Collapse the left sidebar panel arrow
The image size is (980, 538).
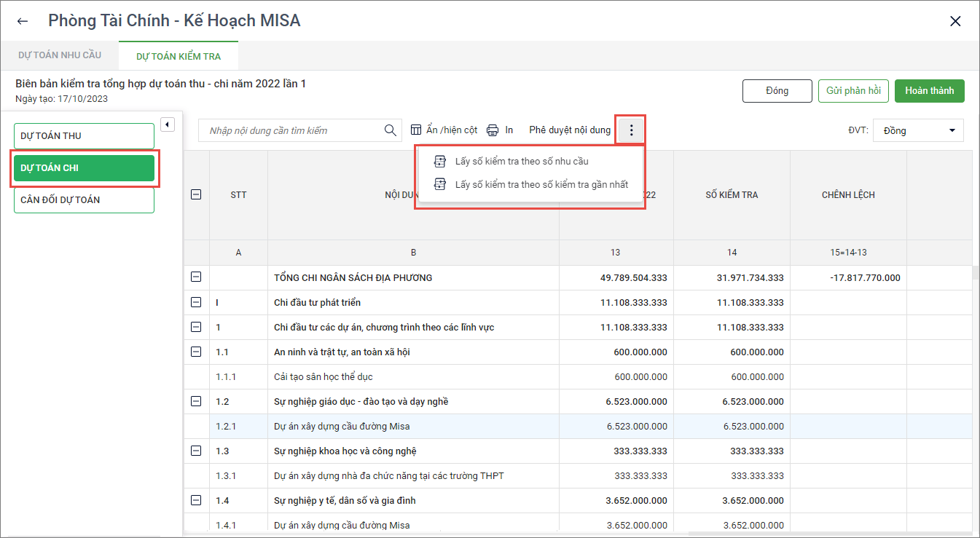[168, 124]
